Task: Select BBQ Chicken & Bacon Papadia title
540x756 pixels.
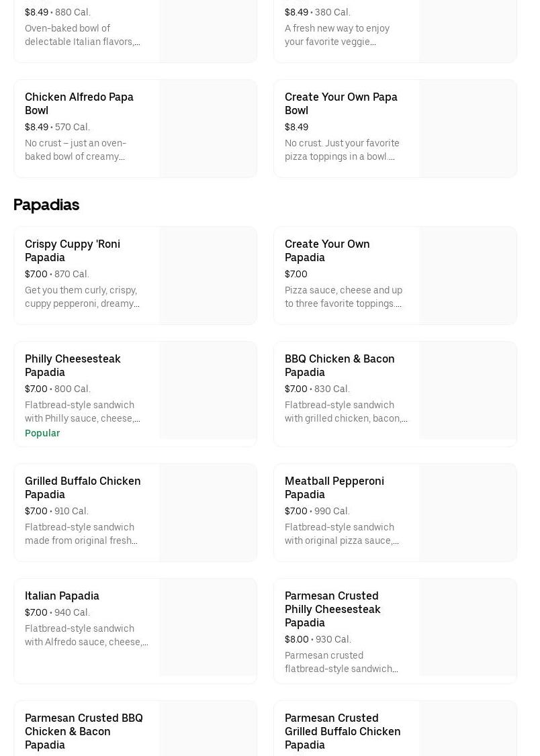Action: click(x=339, y=365)
